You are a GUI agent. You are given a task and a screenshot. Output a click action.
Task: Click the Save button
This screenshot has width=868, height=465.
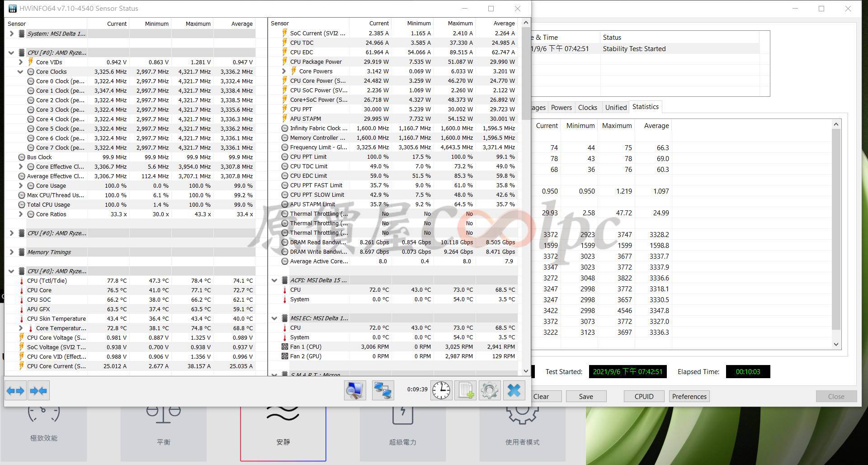586,397
